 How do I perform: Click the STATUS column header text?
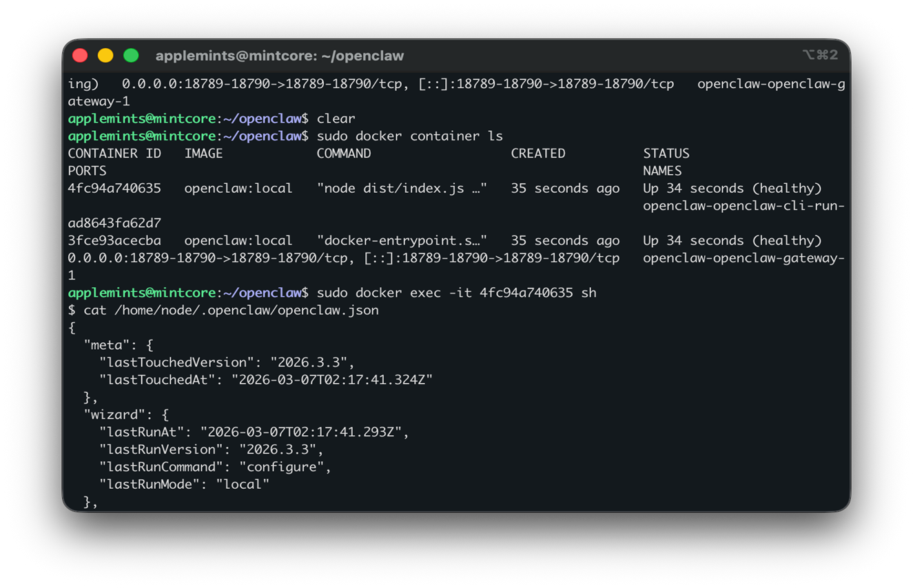(x=666, y=154)
